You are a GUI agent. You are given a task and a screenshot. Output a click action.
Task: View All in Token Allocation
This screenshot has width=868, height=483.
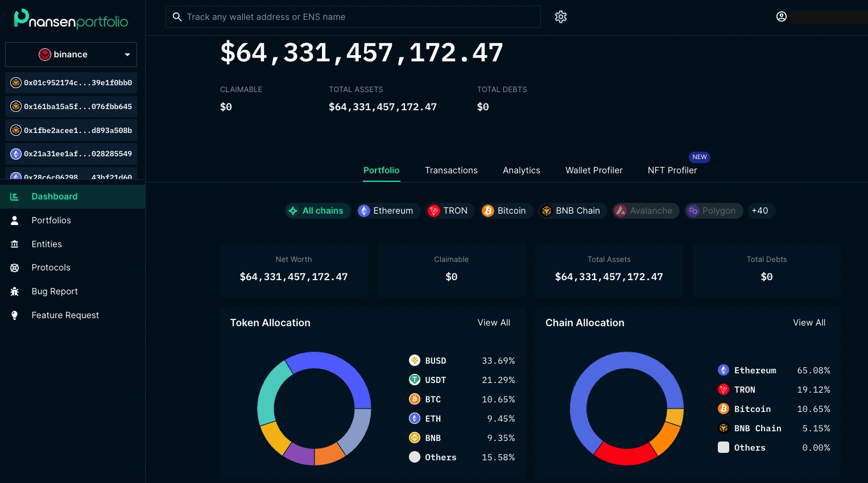pyautogui.click(x=494, y=323)
